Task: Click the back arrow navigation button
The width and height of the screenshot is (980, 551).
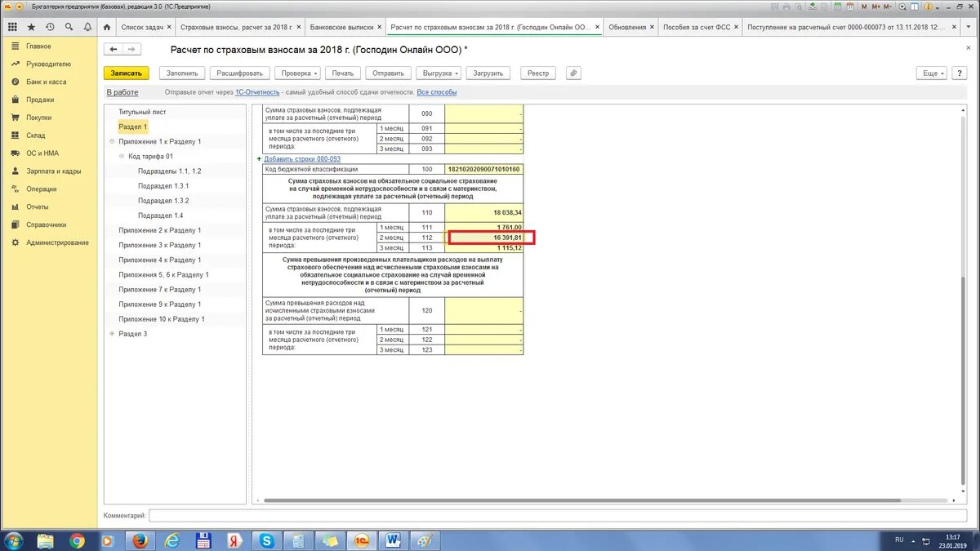Action: pos(114,50)
